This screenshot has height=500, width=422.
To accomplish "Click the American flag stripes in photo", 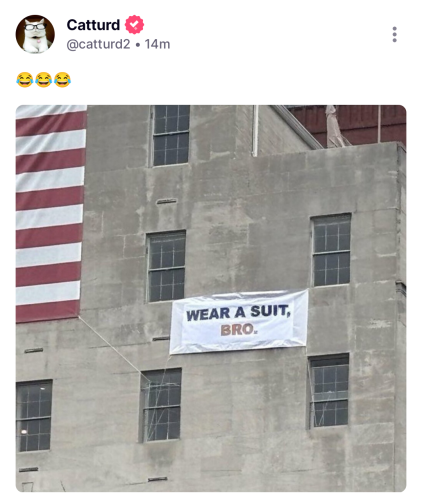I will (x=50, y=213).
